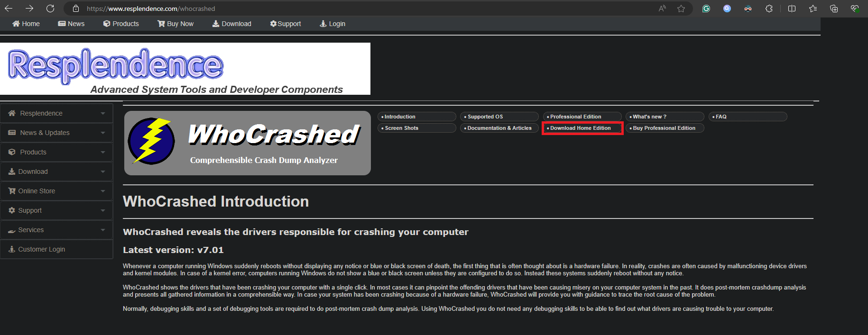Click the WhoCrashed lightning bolt logo
This screenshot has height=335, width=868.
(151, 141)
